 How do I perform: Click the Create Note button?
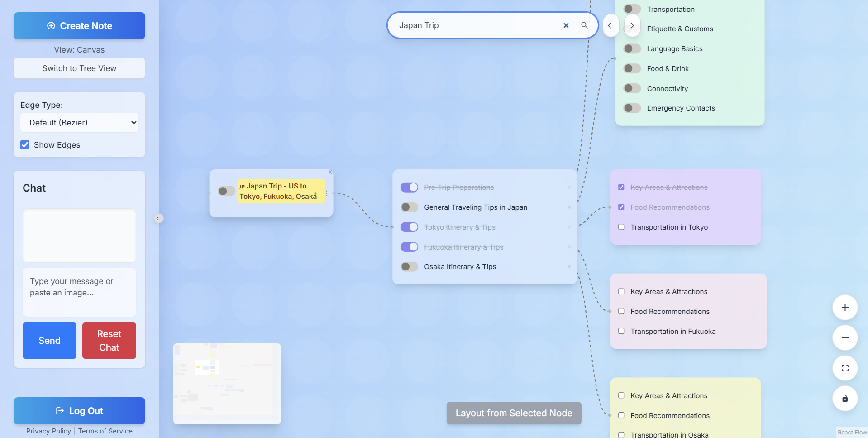(x=79, y=26)
